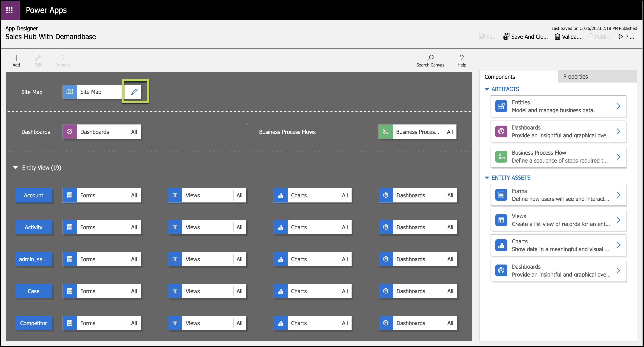The height and width of the screenshot is (347, 644).
Task: Select the Components tab
Action: click(500, 77)
